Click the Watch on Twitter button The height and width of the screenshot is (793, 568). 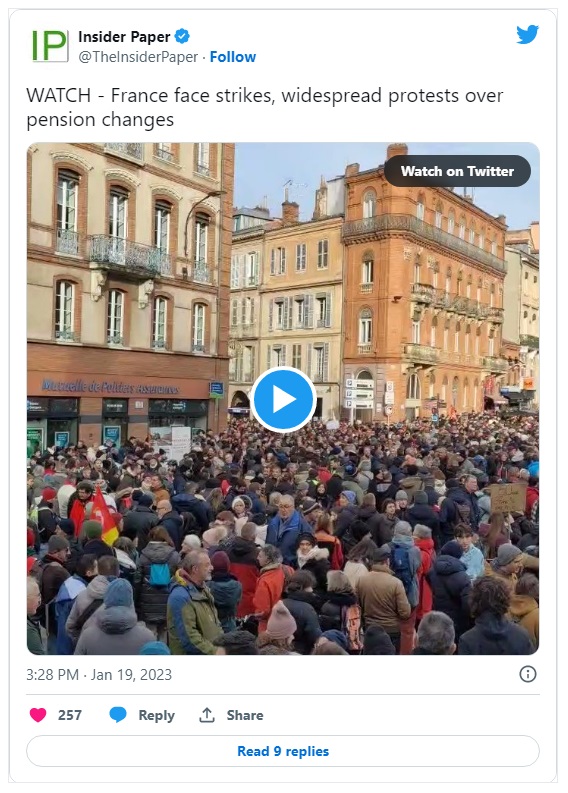(x=457, y=171)
